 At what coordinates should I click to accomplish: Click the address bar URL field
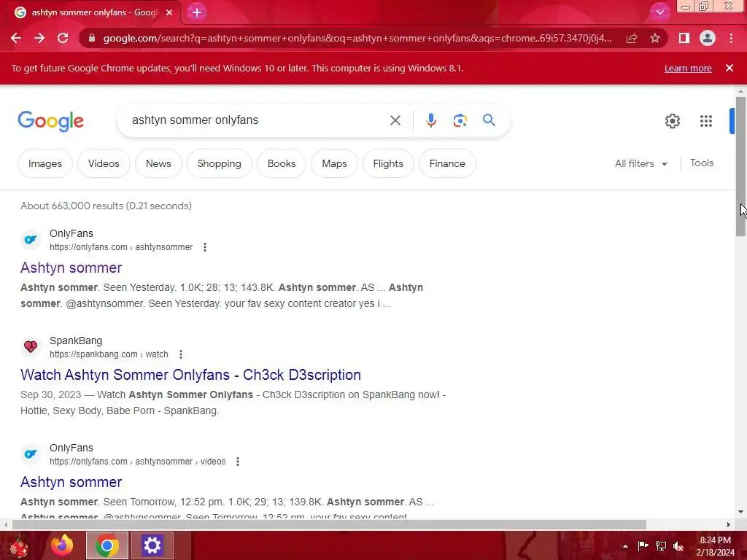click(357, 38)
